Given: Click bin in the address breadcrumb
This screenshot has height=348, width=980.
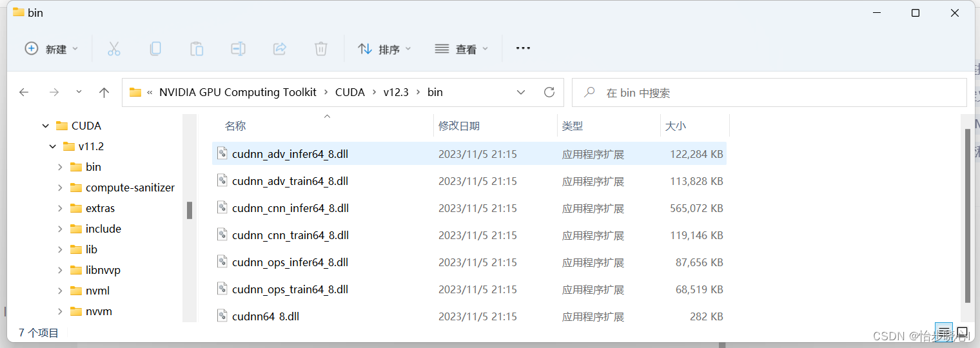Looking at the screenshot, I should pyautogui.click(x=435, y=92).
